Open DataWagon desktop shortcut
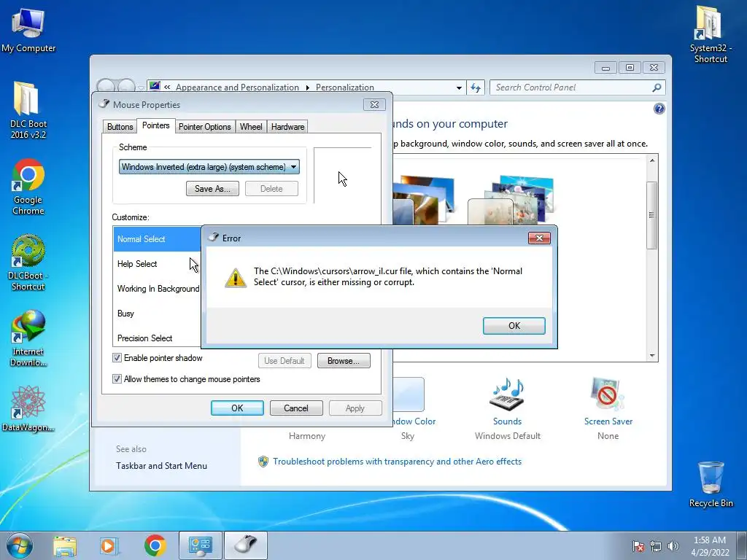747x560 pixels. pyautogui.click(x=28, y=409)
